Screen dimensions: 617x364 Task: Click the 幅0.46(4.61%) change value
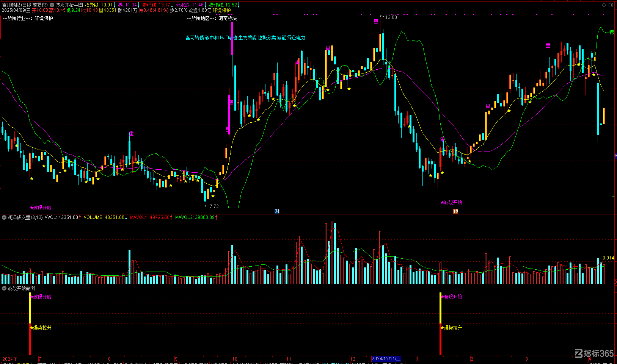153,11
